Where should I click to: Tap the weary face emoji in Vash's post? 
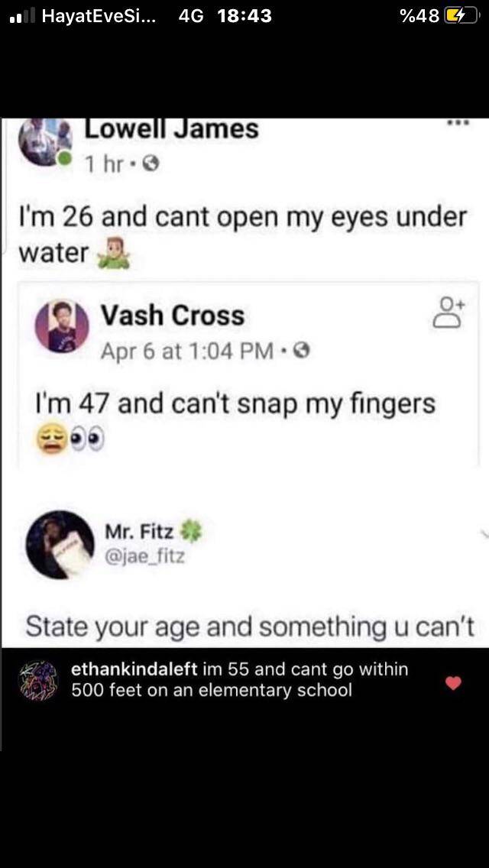(50, 440)
